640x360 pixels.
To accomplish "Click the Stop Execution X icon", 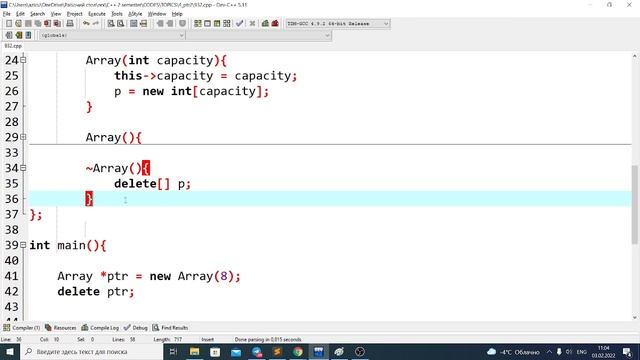I will tap(252, 24).
